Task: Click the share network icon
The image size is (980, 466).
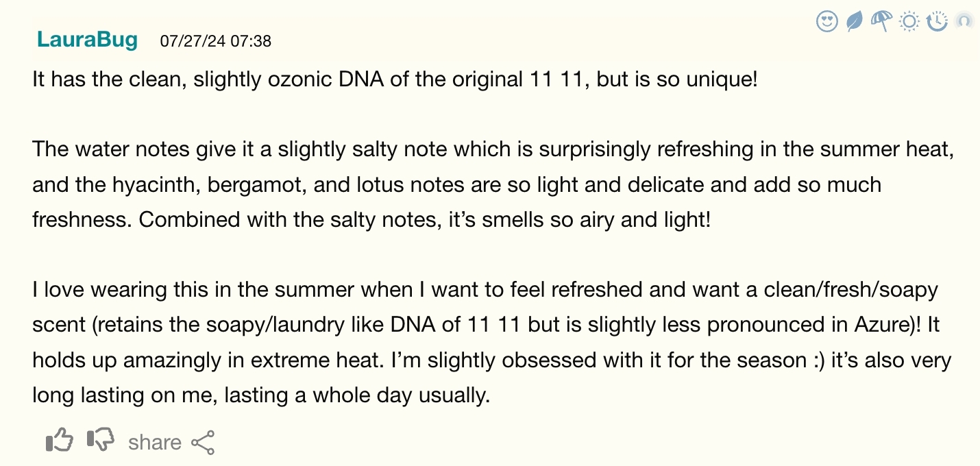Action: 203,442
